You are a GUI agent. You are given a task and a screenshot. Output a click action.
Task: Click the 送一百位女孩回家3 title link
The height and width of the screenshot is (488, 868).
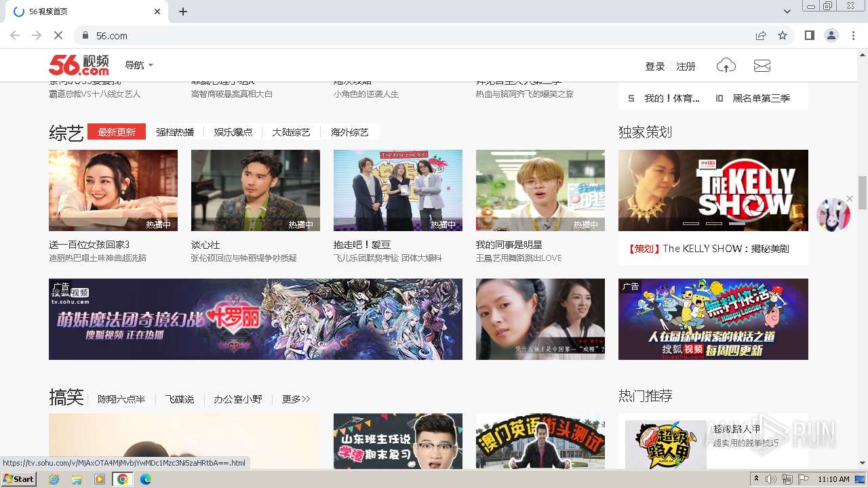point(89,245)
